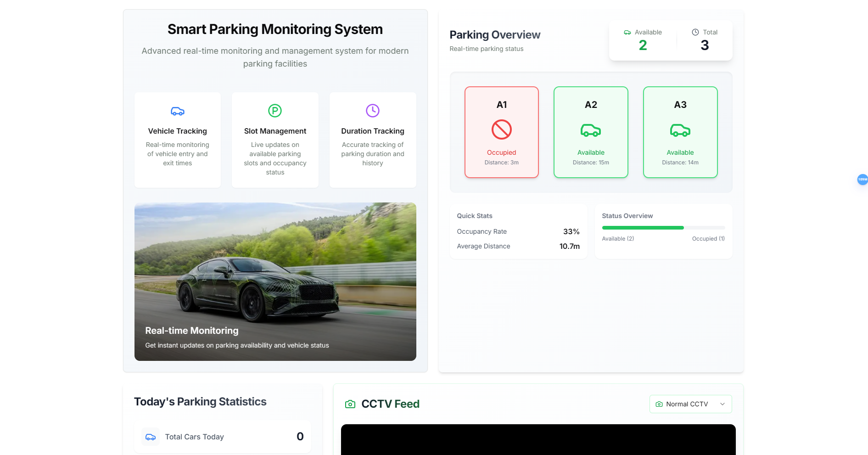Image resolution: width=868 pixels, height=455 pixels.
Task: Click the clock icon beside Total count
Action: pos(695,32)
